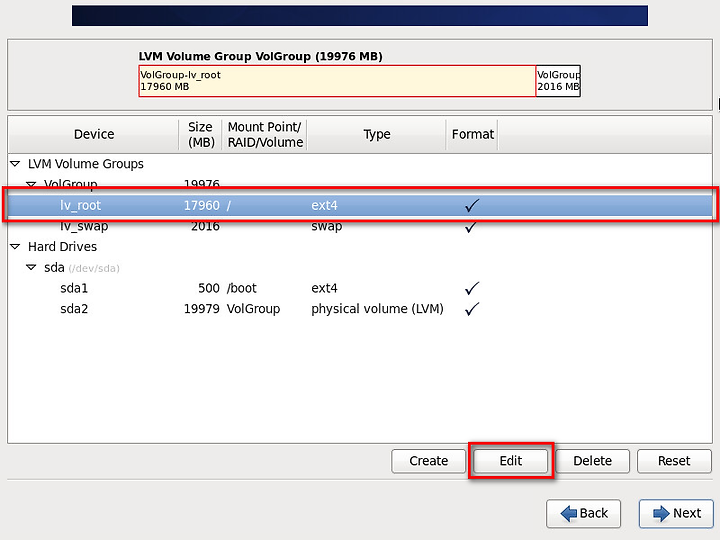Click the 19979 size value of sda2

click(202, 309)
